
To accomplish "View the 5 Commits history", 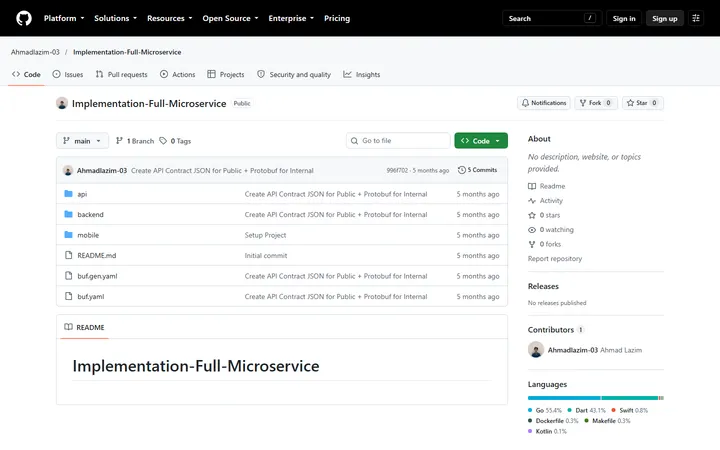I will click(x=477, y=170).
